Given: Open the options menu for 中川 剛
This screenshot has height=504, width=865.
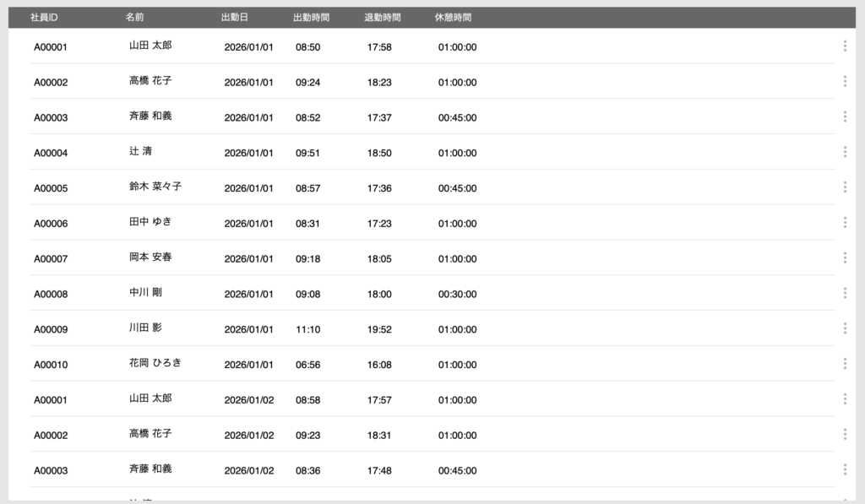Looking at the screenshot, I should point(845,293).
